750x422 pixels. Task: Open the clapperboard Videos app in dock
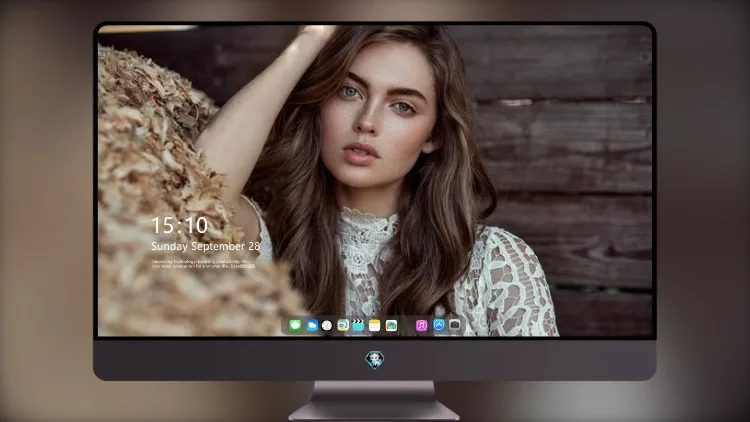tap(358, 326)
